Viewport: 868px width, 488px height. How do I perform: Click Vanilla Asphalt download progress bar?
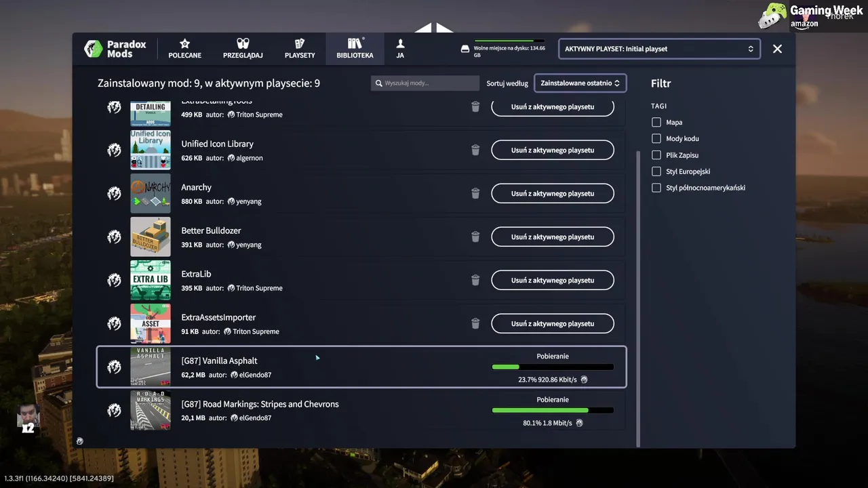553,367
